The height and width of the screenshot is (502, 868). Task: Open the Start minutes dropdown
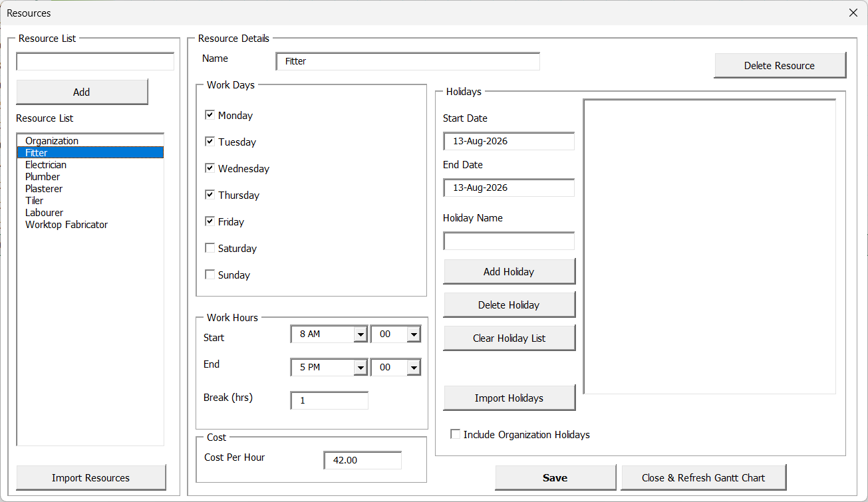click(414, 334)
